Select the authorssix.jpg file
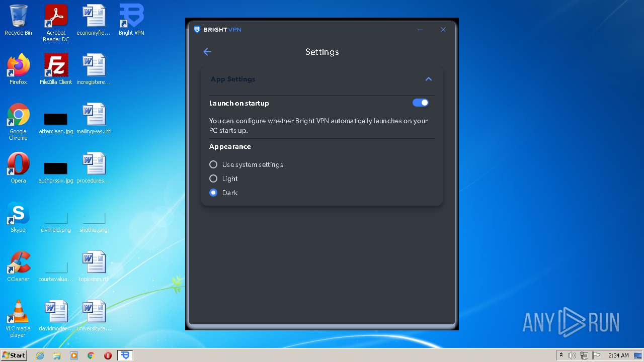 56,172
